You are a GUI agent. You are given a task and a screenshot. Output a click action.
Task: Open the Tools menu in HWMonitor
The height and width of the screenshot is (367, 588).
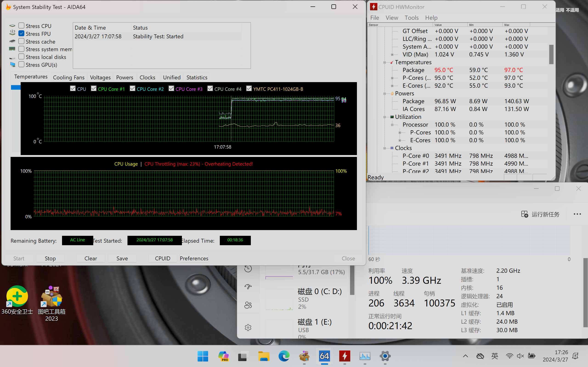click(x=411, y=18)
